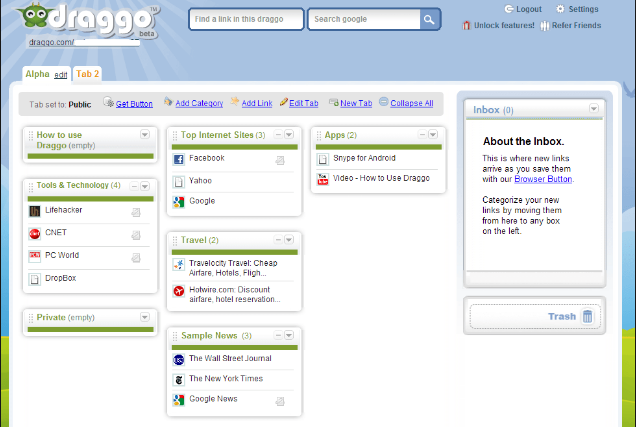The height and width of the screenshot is (427, 636).
Task: Click in the Find a link field
Action: (246, 19)
